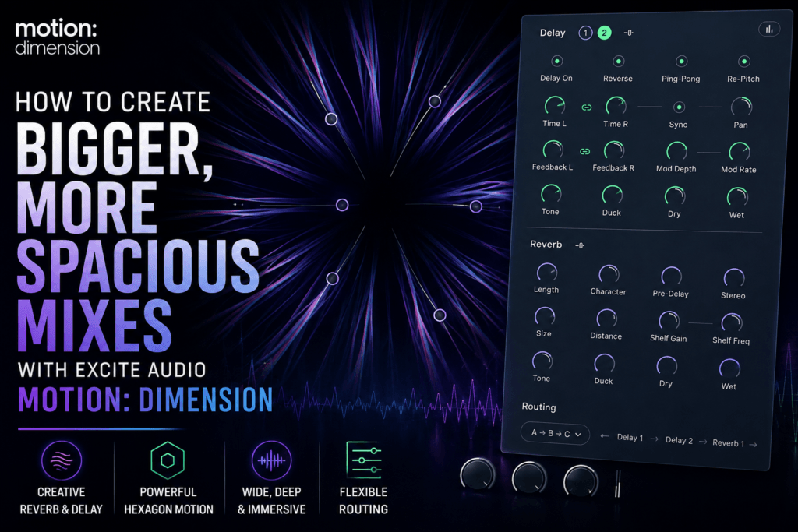This screenshot has height=532, width=798.
Task: Click the Routing section heading
Action: pyautogui.click(x=539, y=407)
